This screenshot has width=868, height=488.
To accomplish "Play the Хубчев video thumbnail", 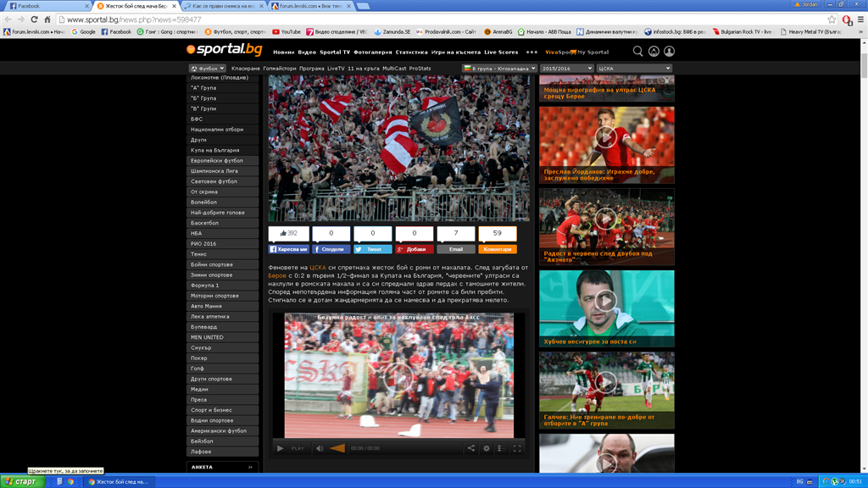I will coord(607,301).
